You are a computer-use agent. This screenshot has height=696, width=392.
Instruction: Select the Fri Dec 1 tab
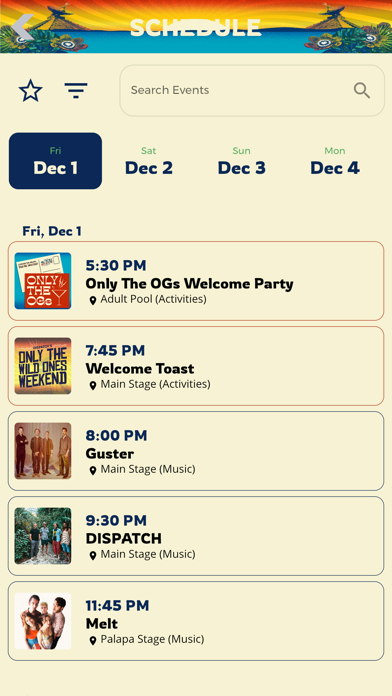(55, 161)
